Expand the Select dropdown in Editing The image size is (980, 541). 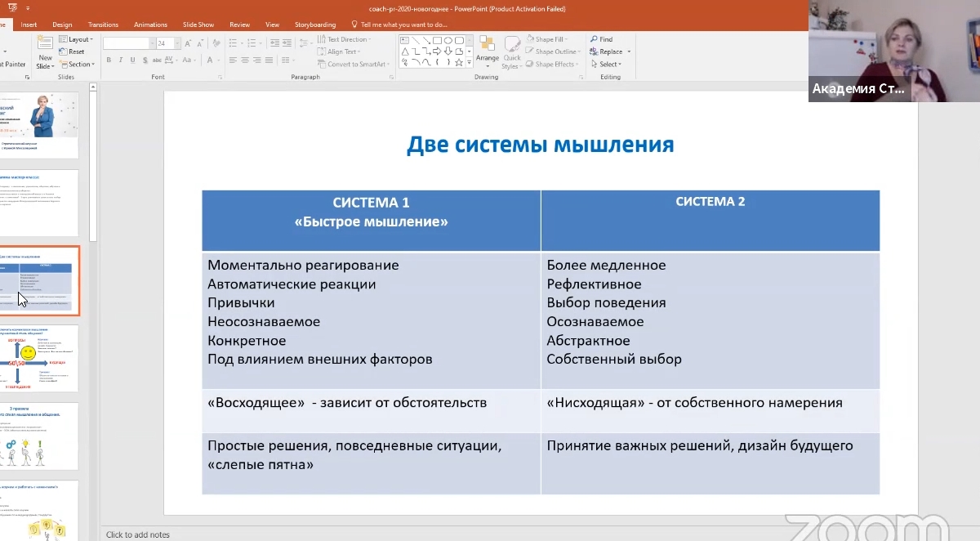(609, 65)
